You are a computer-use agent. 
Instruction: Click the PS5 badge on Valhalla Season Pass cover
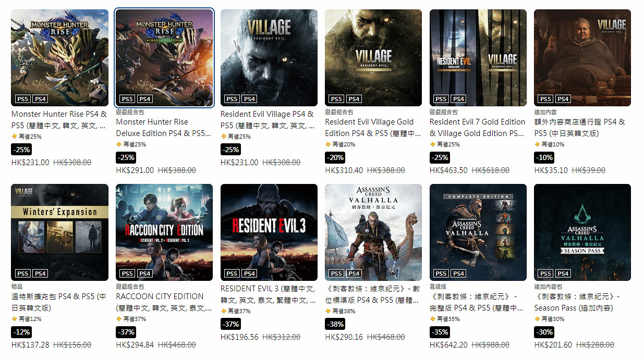545,273
